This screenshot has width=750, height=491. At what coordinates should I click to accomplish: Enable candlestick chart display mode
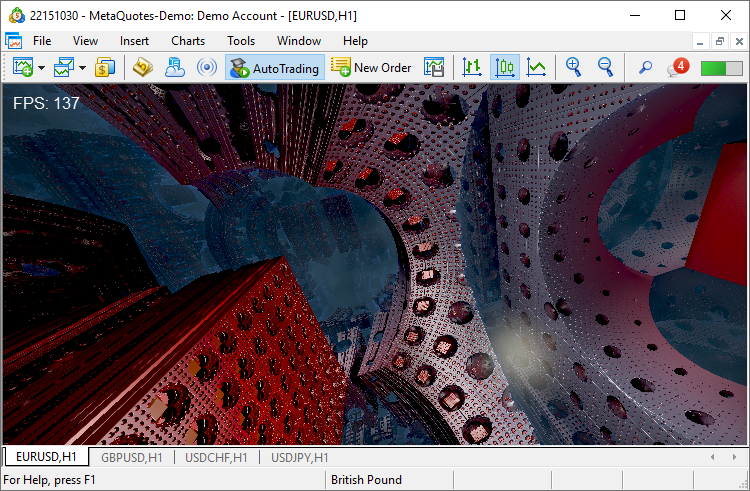pyautogui.click(x=504, y=68)
